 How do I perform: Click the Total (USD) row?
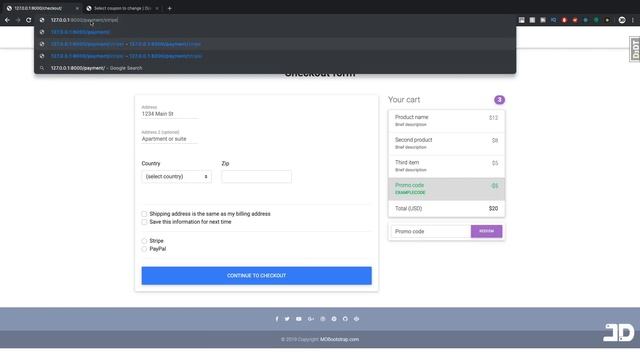446,209
